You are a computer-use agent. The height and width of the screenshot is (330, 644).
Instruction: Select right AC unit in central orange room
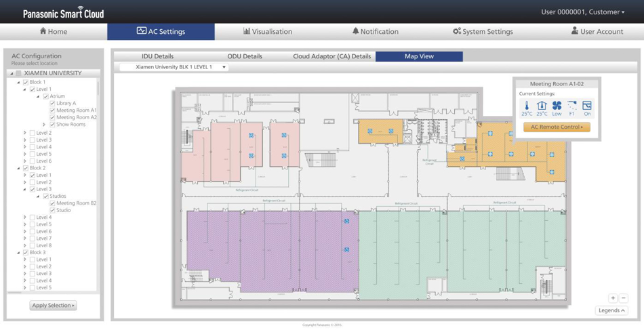[x=390, y=131]
